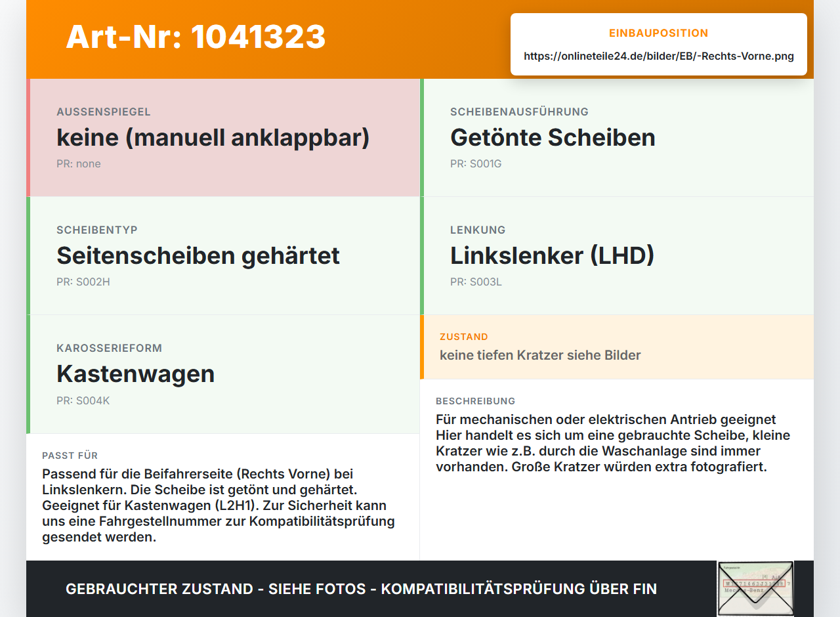Click the PR: S004K code
This screenshot has height=617, width=840.
[x=83, y=400]
